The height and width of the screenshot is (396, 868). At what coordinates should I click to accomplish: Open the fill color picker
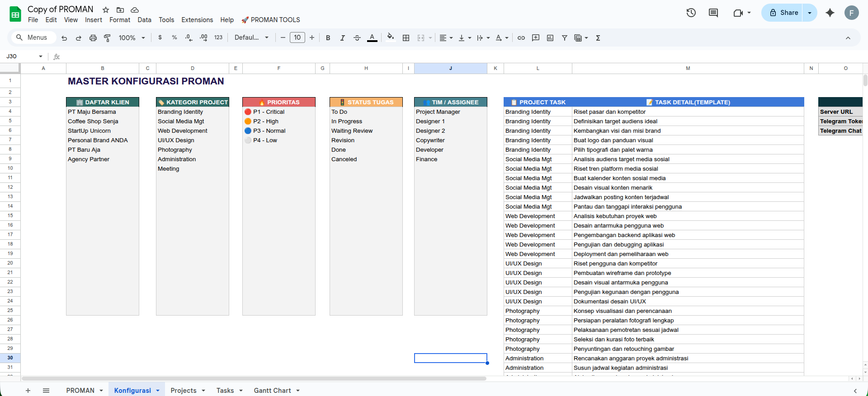(390, 38)
